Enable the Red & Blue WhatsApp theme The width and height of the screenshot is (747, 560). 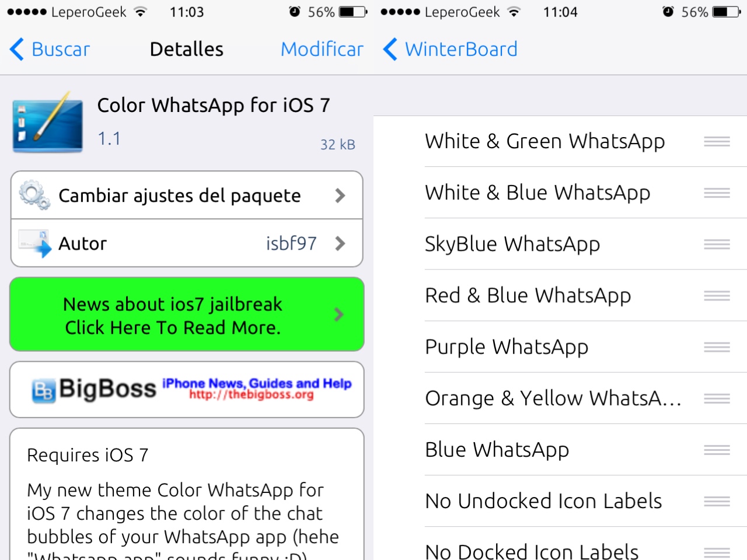click(x=560, y=295)
